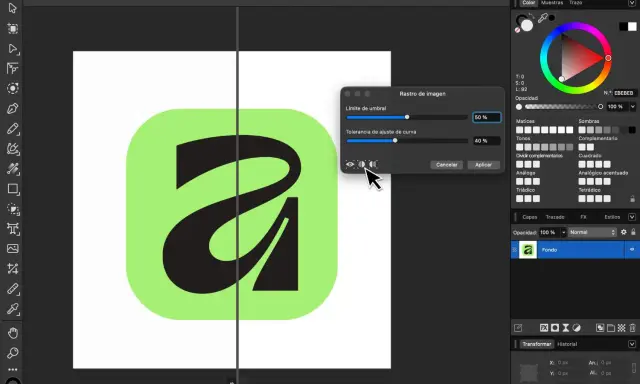Adjust the Límite de umbral slider

pos(407,117)
